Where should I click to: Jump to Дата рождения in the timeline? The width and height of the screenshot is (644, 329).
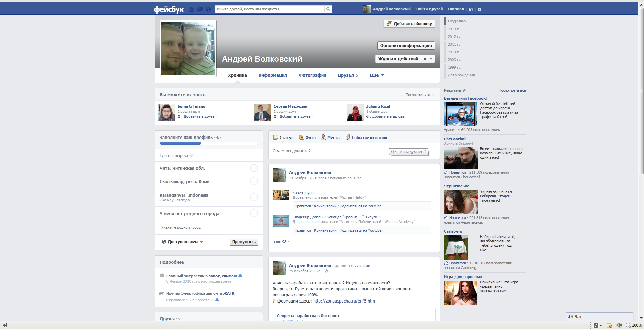click(x=461, y=75)
